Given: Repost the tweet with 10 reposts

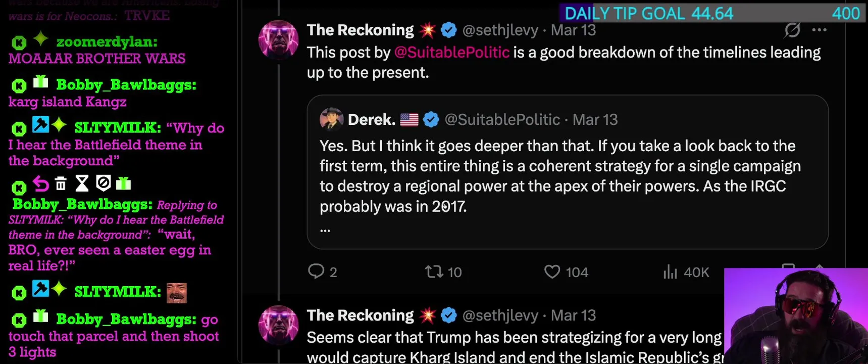Looking at the screenshot, I should [x=434, y=272].
